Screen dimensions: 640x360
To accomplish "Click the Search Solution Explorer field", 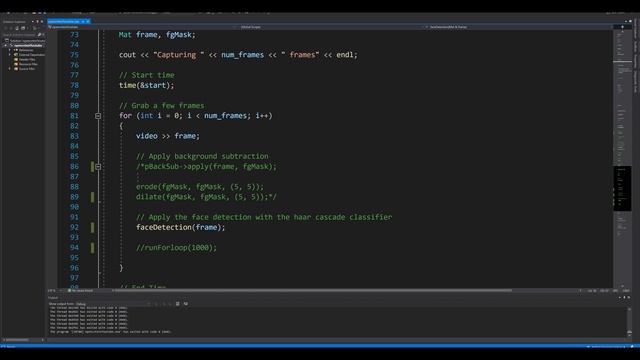I will pyautogui.click(x=20, y=35).
